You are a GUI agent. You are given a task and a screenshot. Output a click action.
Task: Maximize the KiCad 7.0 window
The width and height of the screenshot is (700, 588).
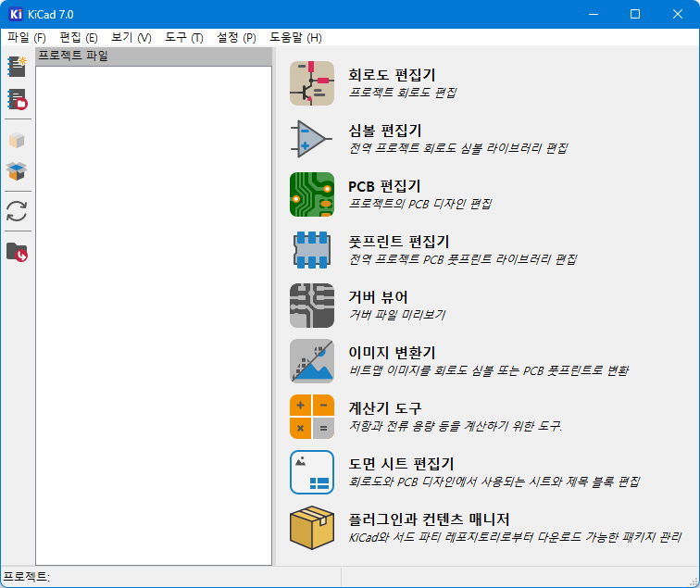point(635,14)
